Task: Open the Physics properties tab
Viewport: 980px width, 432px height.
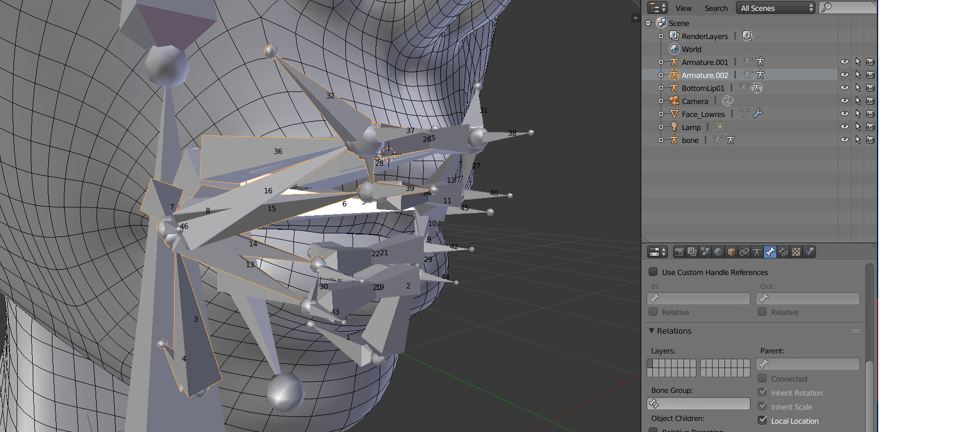Action: [809, 252]
